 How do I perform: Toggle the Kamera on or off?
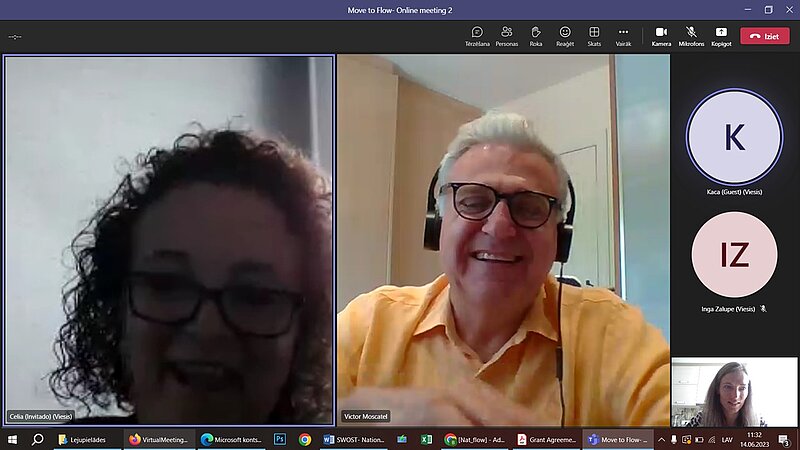[x=661, y=36]
